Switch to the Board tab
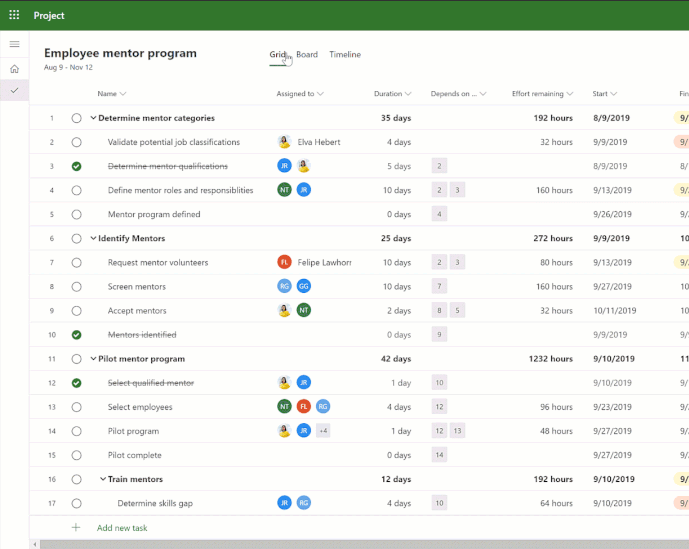This screenshot has width=689, height=549. (x=307, y=55)
